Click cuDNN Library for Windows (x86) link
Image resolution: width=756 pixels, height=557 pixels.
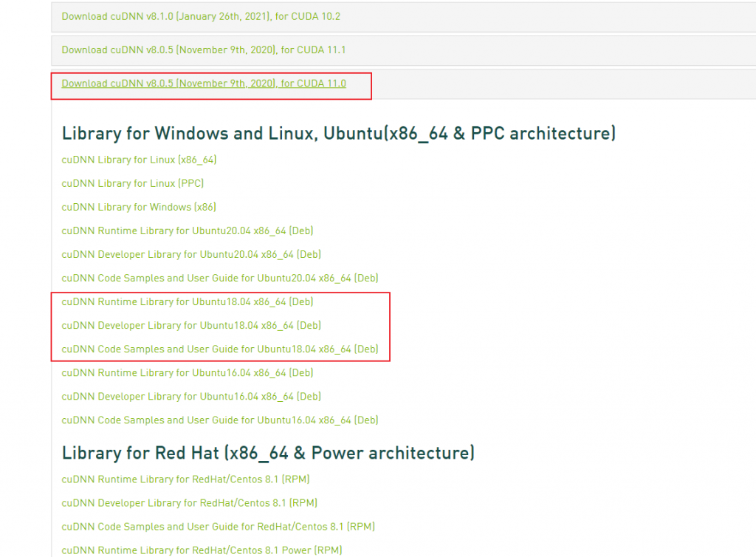(x=139, y=207)
